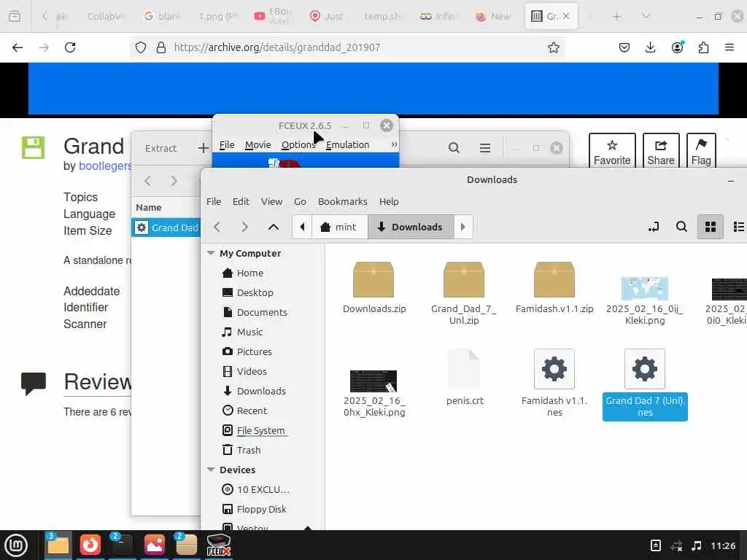The width and height of the screenshot is (747, 560).
Task: Select Famidash.v1.1.zip archive
Action: pyautogui.click(x=554, y=287)
